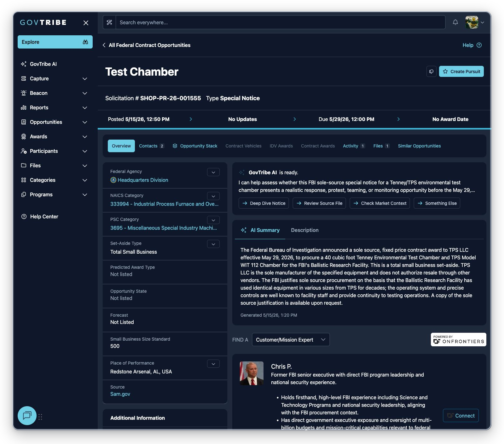Image resolution: width=504 pixels, height=444 pixels.
Task: Click the OnFrontiers powered-by logo
Action: coord(459,340)
